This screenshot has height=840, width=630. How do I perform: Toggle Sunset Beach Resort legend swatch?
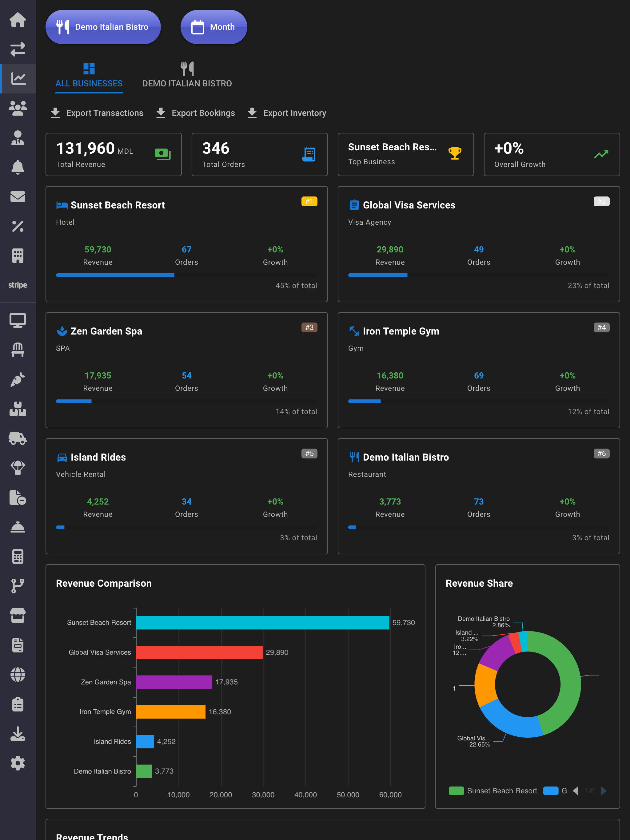(x=457, y=790)
